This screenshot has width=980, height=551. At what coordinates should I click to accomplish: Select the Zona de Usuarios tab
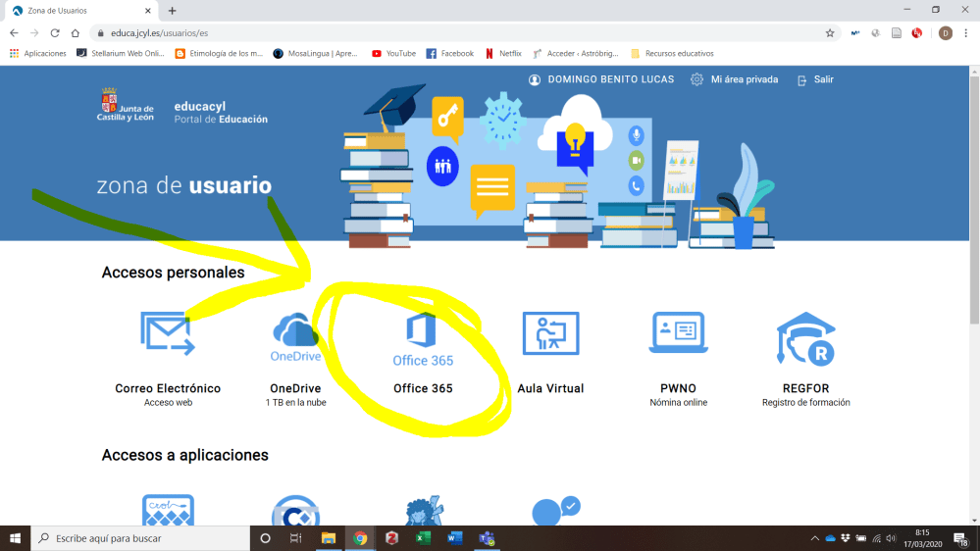tap(78, 11)
